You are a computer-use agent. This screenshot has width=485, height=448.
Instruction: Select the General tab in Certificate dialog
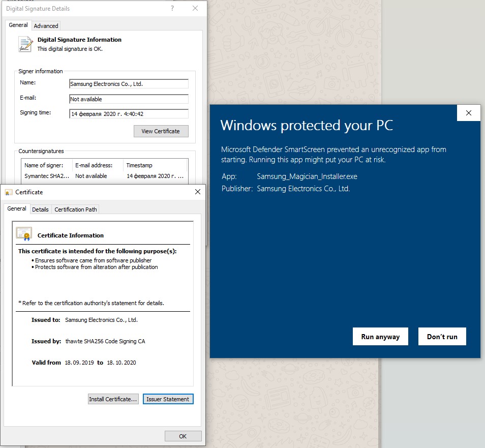[x=17, y=208]
